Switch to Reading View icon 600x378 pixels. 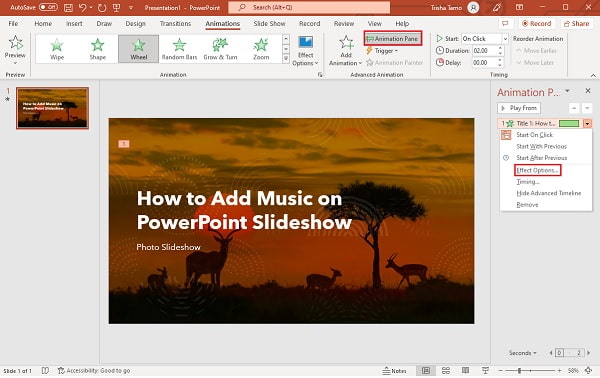coord(465,370)
